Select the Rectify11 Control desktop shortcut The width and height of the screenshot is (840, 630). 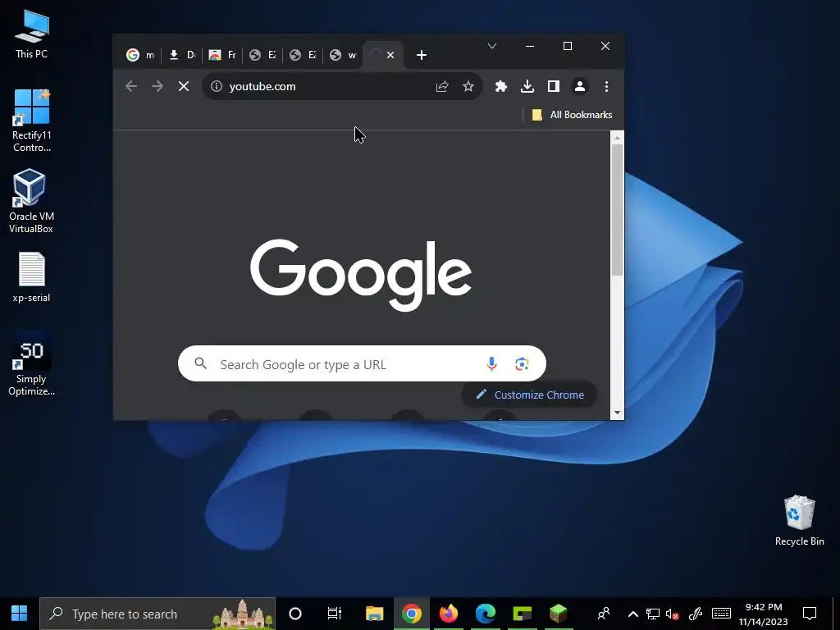pyautogui.click(x=32, y=121)
